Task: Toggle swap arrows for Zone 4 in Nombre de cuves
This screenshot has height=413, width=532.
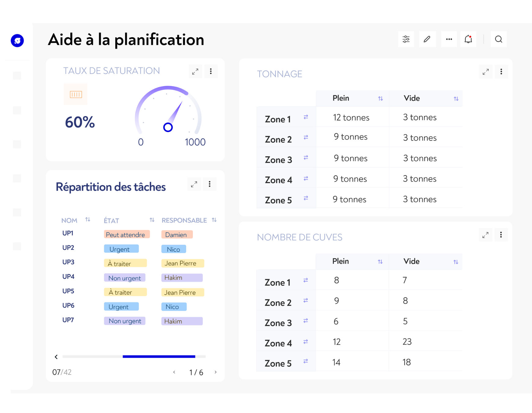Action: (x=305, y=342)
